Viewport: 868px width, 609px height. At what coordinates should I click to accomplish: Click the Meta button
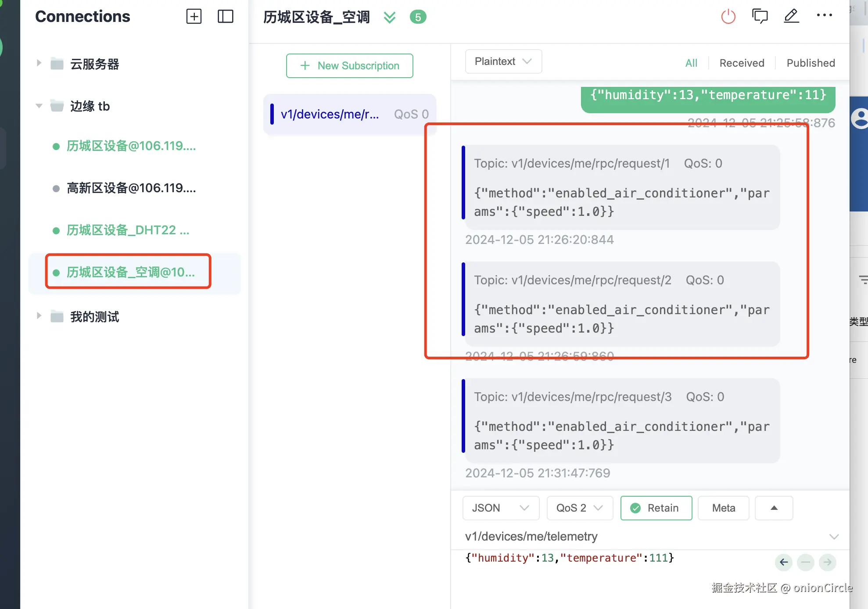pos(723,508)
